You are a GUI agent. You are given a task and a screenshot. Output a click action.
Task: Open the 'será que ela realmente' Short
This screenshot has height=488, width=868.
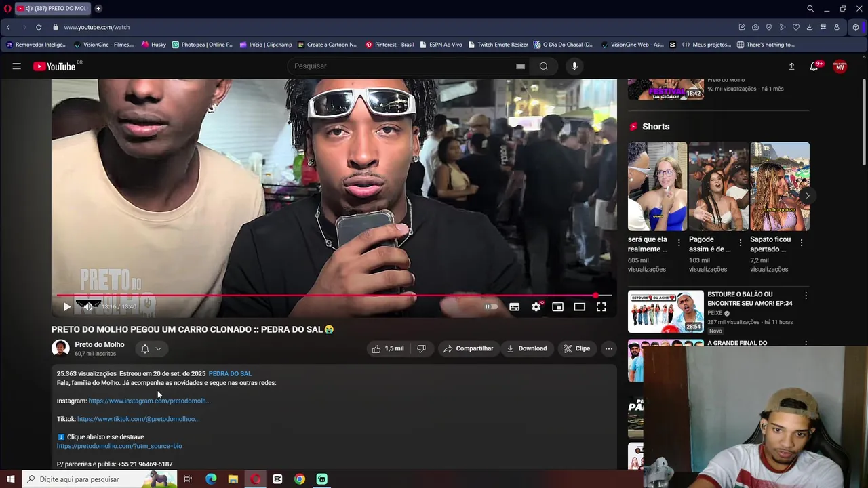[657, 186]
